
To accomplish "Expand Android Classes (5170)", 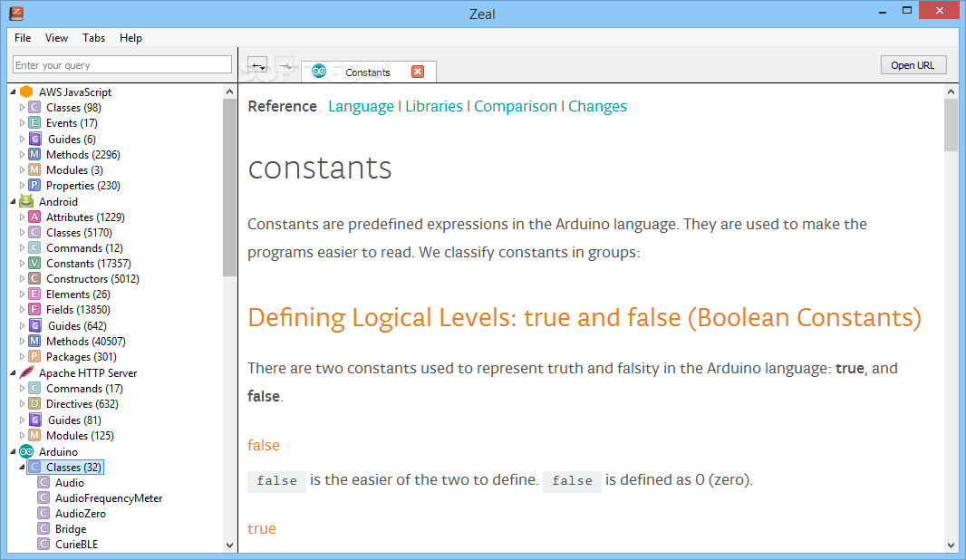I will tap(22, 232).
